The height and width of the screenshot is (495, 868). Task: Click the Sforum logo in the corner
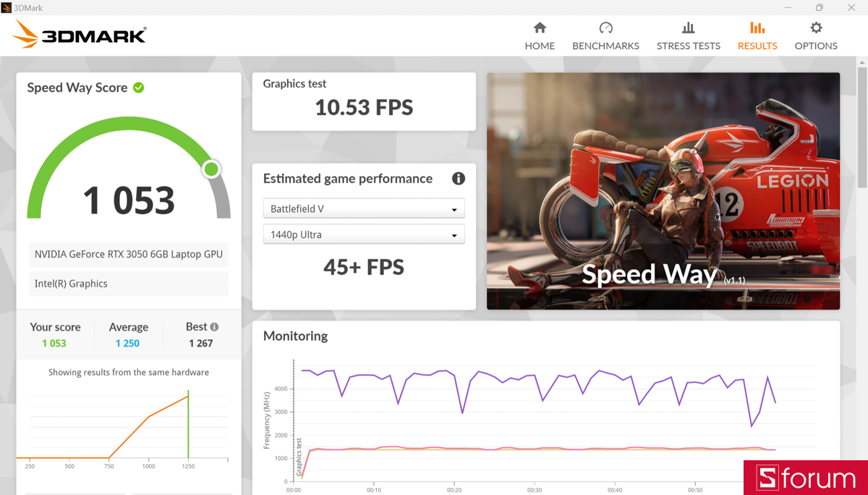pyautogui.click(x=805, y=478)
